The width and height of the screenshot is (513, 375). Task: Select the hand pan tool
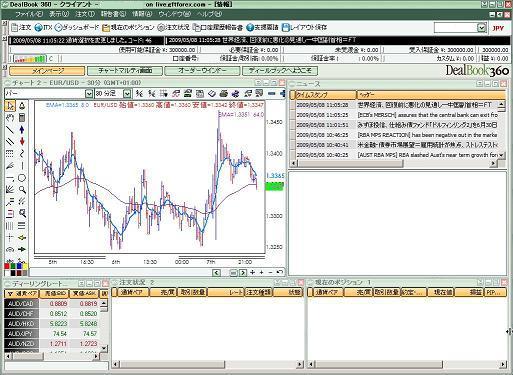click(x=10, y=118)
